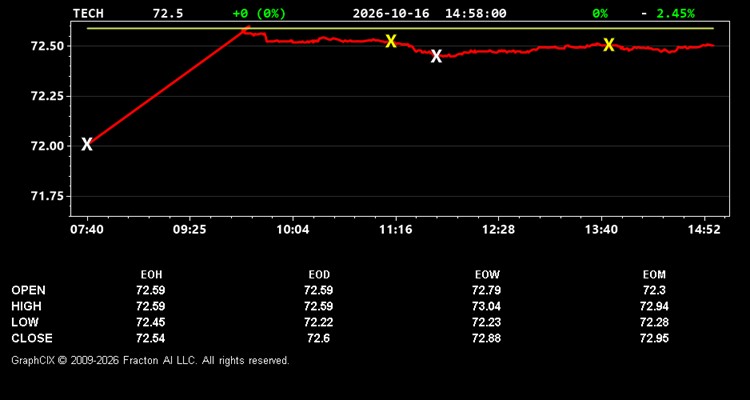Click the EOD CLOSE value 72.6
Image resolution: width=750 pixels, height=400 pixels.
[x=319, y=338]
